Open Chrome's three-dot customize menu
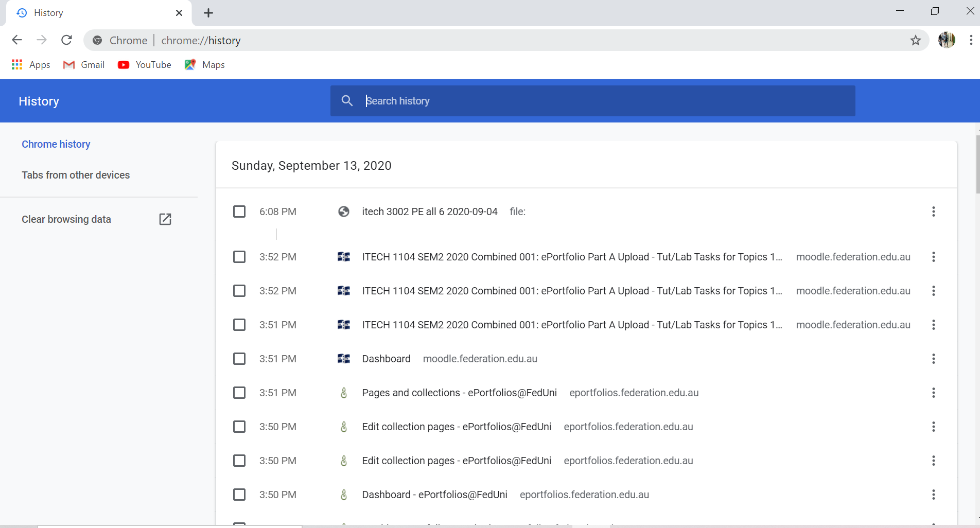Screen dimensions: 980x528 (x=971, y=40)
